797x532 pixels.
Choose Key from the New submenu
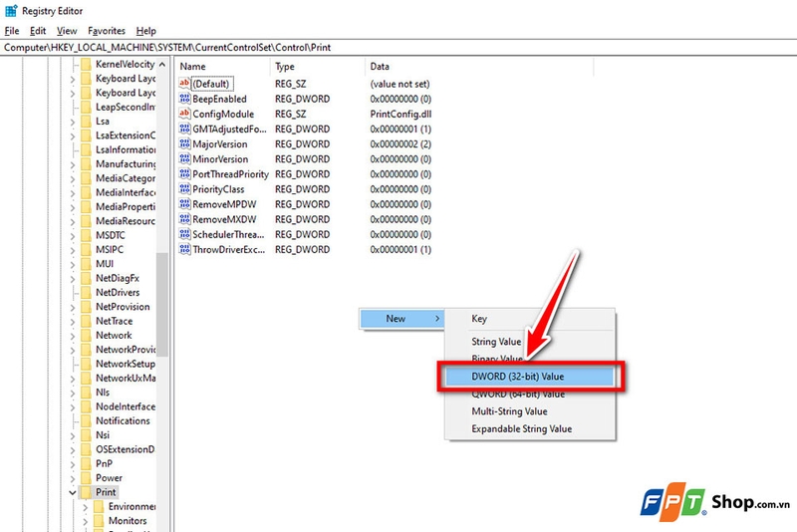click(529, 319)
